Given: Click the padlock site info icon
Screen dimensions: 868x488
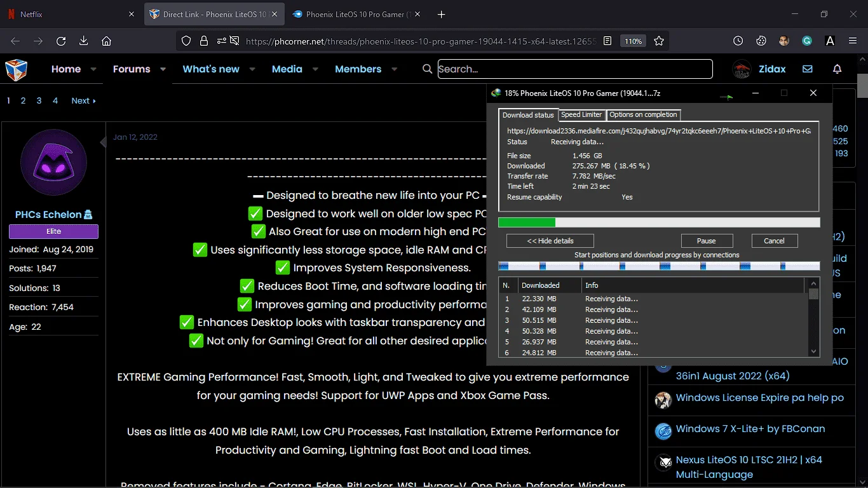Looking at the screenshot, I should pyautogui.click(x=204, y=41).
